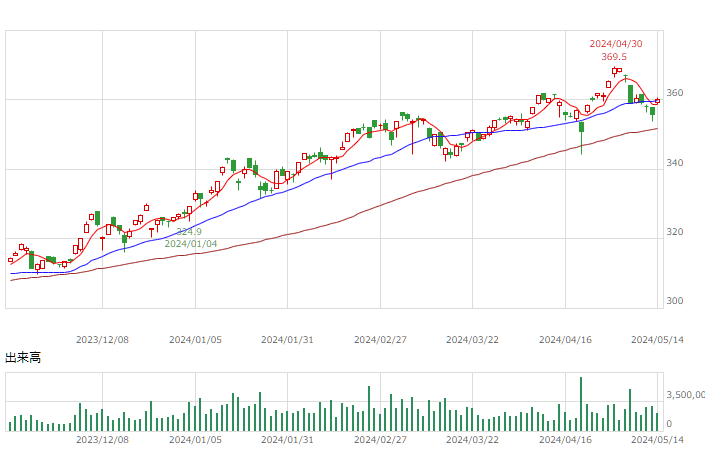This screenshot has height=454, width=705.
Task: Click the long-wick candlestick below the 369.5 high
Action: click(581, 138)
